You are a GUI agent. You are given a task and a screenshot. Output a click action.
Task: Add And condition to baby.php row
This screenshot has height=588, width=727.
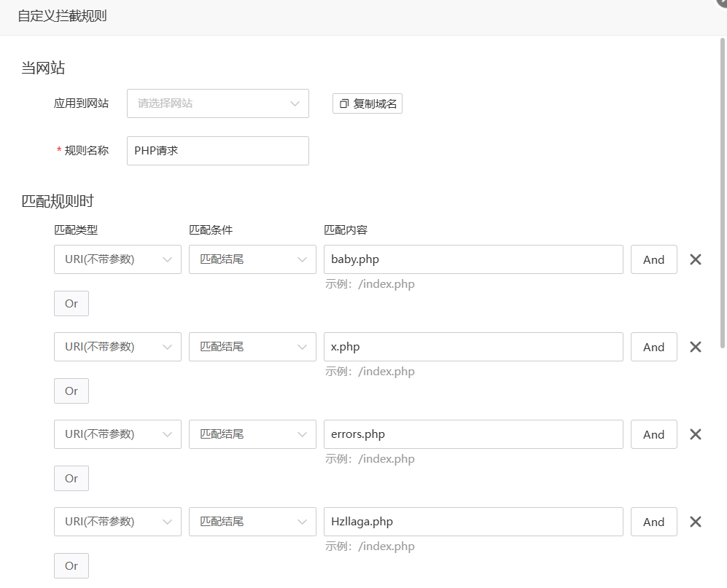pyautogui.click(x=654, y=259)
